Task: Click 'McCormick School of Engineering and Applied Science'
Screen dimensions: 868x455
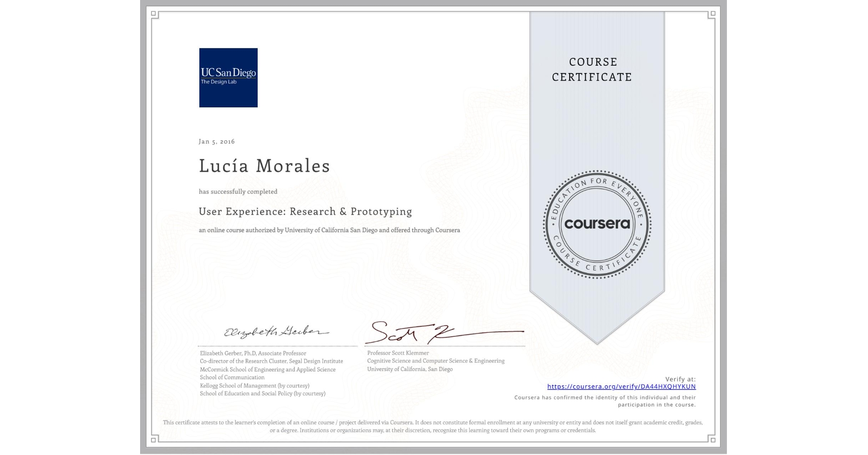Action: [x=267, y=369]
